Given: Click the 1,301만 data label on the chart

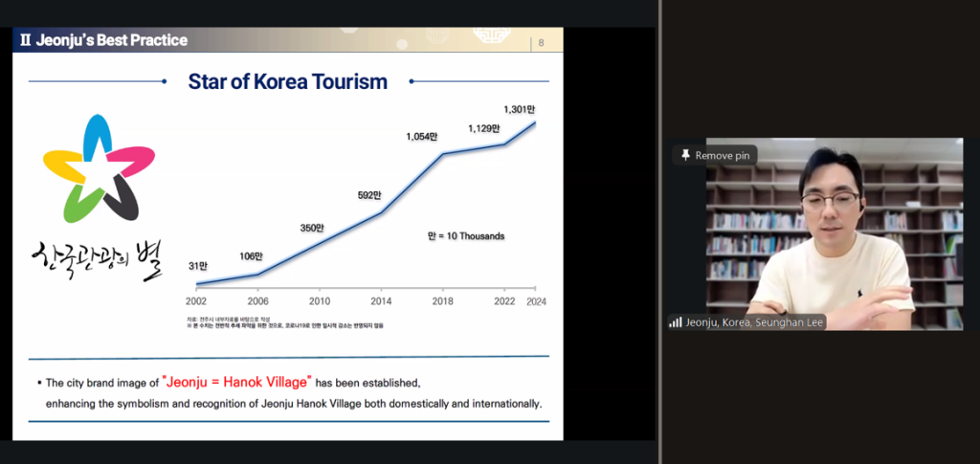Looking at the screenshot, I should [520, 108].
